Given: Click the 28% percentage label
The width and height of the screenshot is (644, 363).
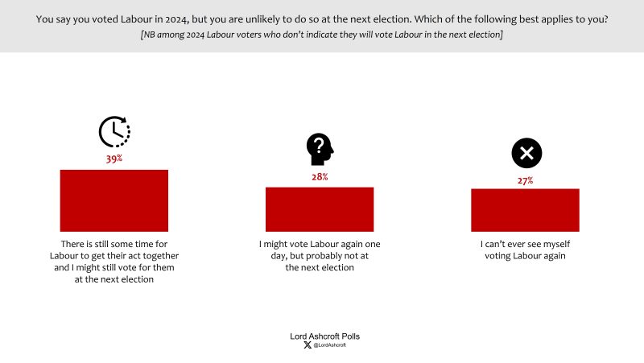Looking at the screenshot, I should click(x=320, y=177).
